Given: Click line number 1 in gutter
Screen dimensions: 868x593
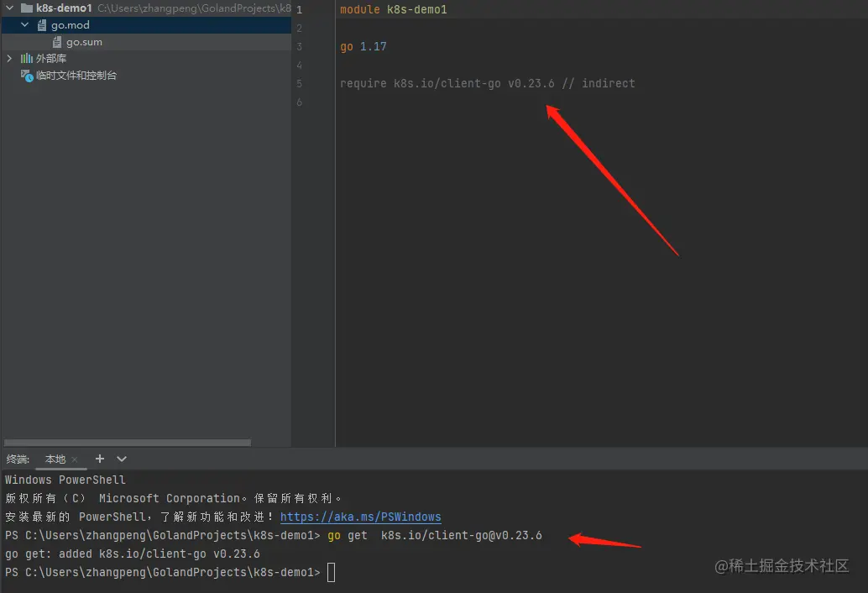Looking at the screenshot, I should [299, 9].
